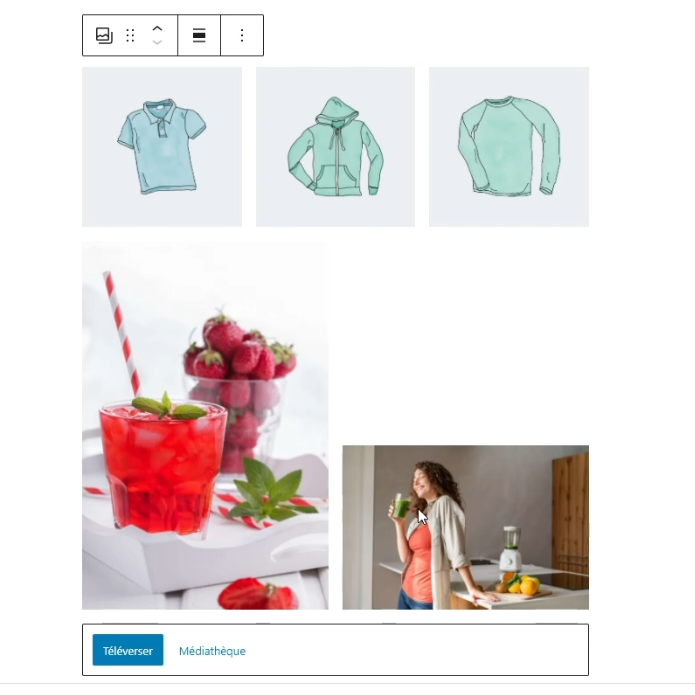Select the woman drinking smoothie photo
The height and width of the screenshot is (695, 695).
(465, 527)
